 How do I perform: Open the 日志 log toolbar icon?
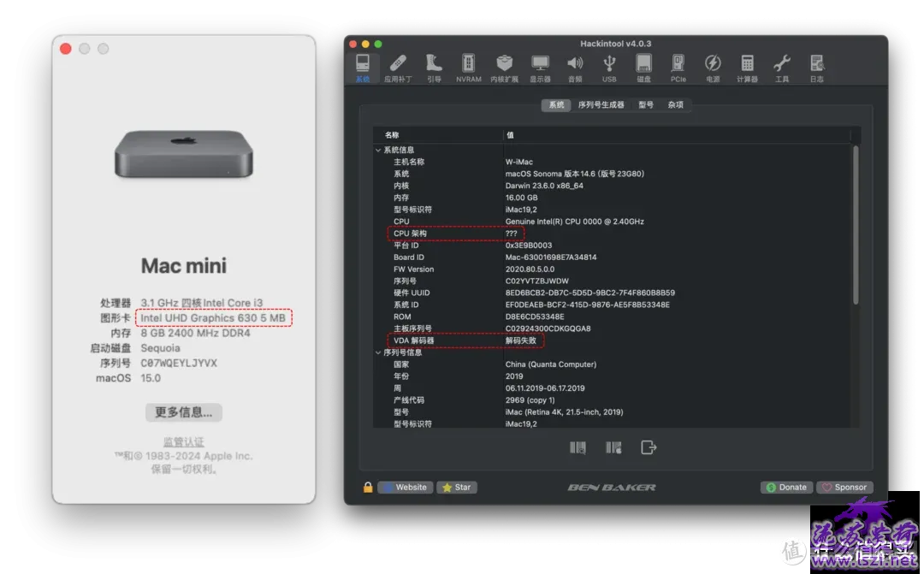(x=817, y=68)
